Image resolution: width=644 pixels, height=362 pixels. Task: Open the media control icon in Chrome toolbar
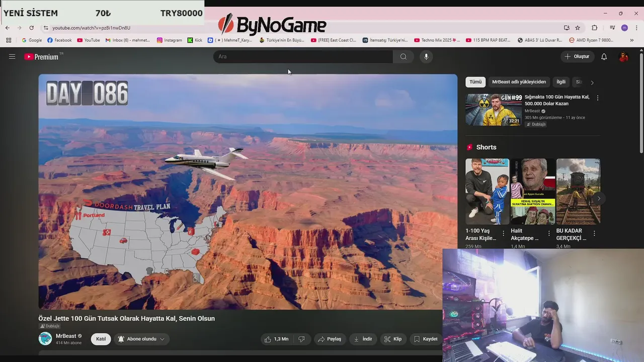click(x=612, y=28)
